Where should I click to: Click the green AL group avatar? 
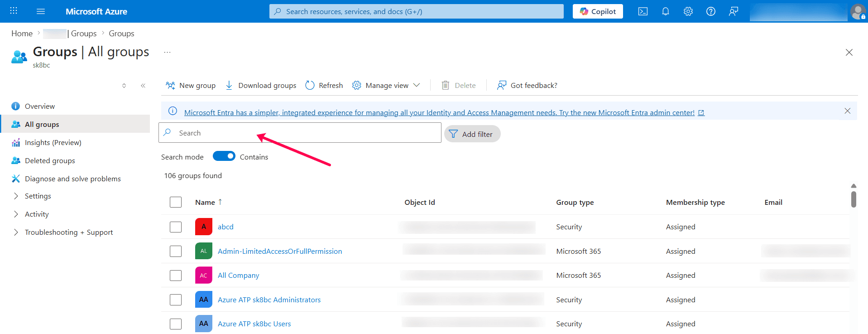(x=204, y=251)
